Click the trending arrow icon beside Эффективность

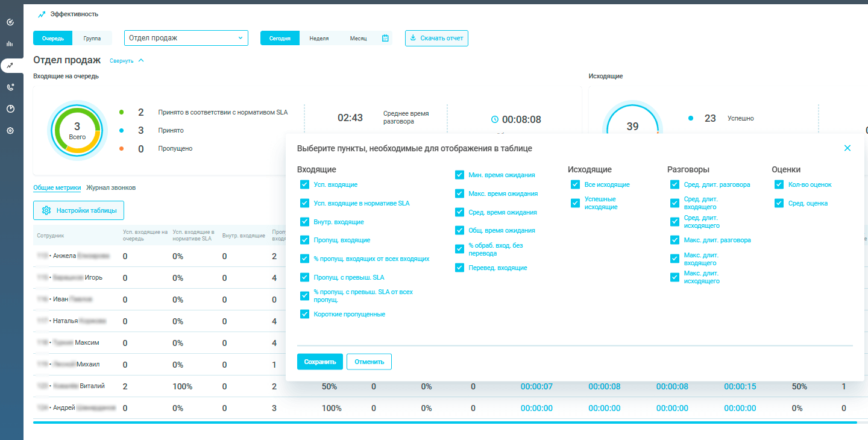point(42,14)
